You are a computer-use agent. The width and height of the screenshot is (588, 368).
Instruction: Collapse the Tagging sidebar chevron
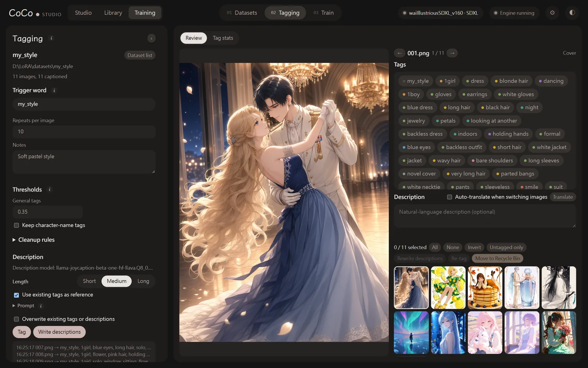(x=151, y=38)
